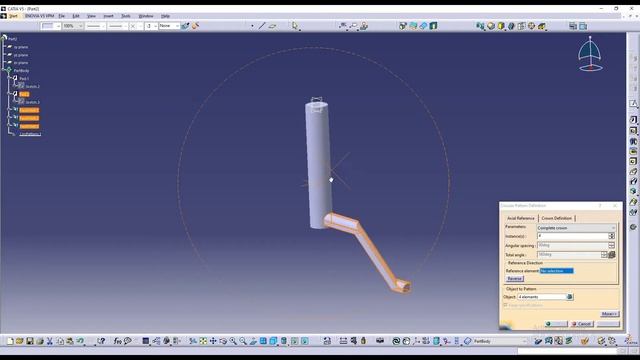Click the New document icon
Screen dimensions: 640x360
click(10, 341)
